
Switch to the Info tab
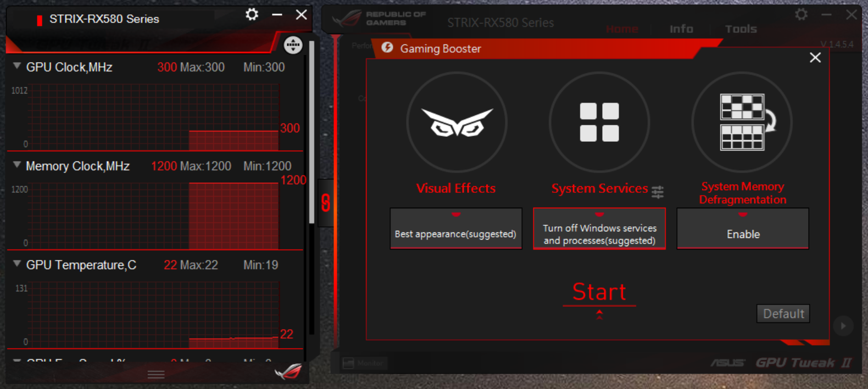pos(681,29)
